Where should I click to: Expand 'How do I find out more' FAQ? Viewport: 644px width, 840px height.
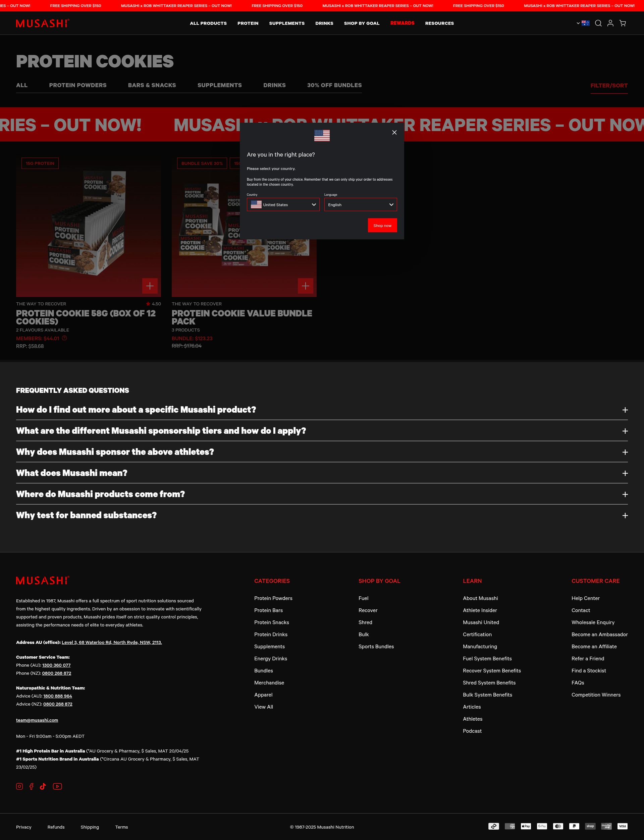pyautogui.click(x=322, y=410)
